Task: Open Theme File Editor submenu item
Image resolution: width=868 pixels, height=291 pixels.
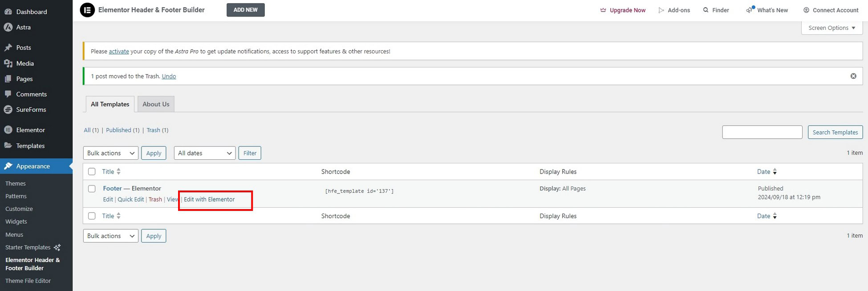Action: pyautogui.click(x=28, y=281)
